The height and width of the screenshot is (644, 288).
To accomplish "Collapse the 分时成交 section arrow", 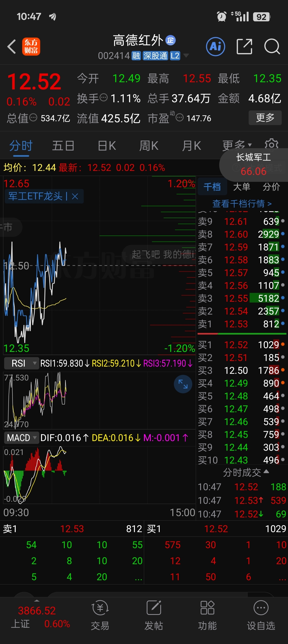I will (x=266, y=472).
